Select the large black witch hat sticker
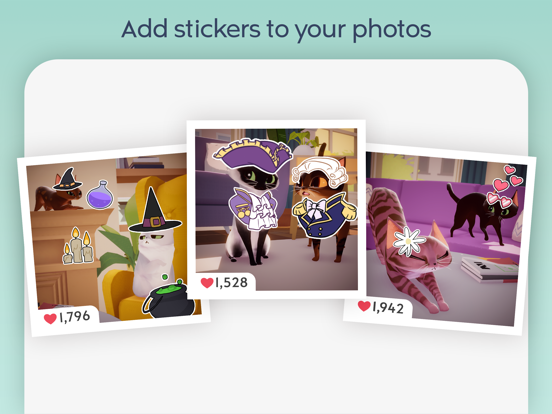Viewport: 552px width, 414px height. tap(154, 211)
